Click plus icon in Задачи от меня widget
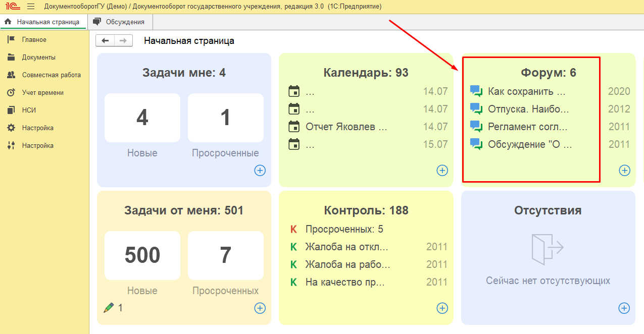The height and width of the screenshot is (334, 644). (260, 308)
